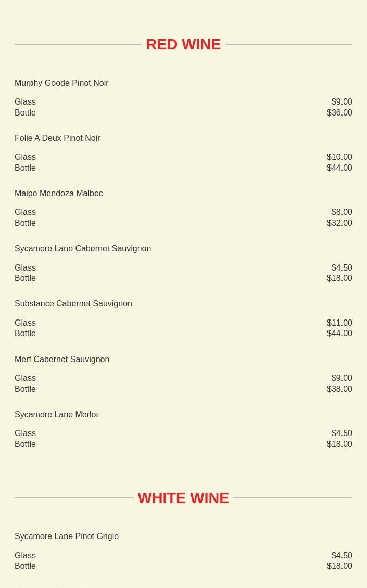The width and height of the screenshot is (367, 588).
Task: Click Bottle label under Folie A Deux
Action: pyautogui.click(x=25, y=168)
